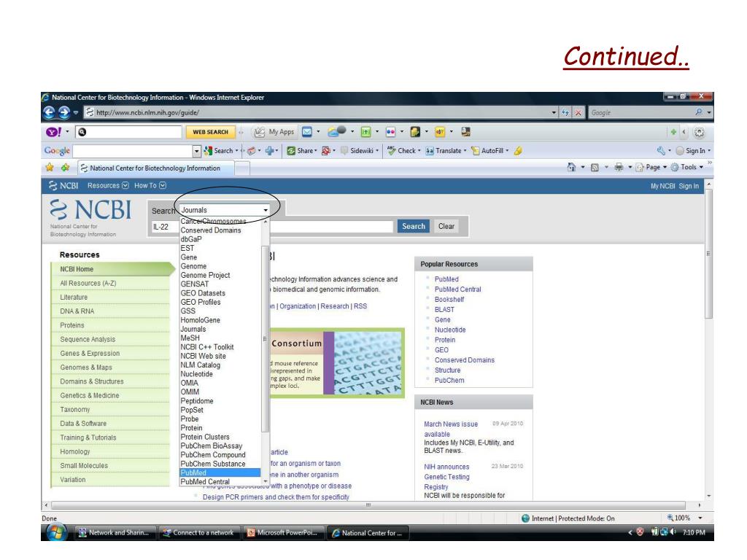
Task: Click the RSS feeds icon
Action: (595, 167)
